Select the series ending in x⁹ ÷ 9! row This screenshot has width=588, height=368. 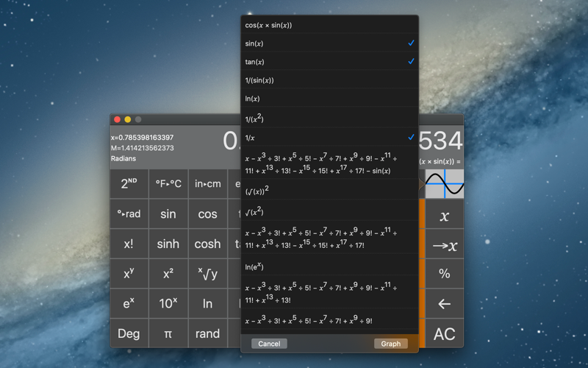pos(329,319)
